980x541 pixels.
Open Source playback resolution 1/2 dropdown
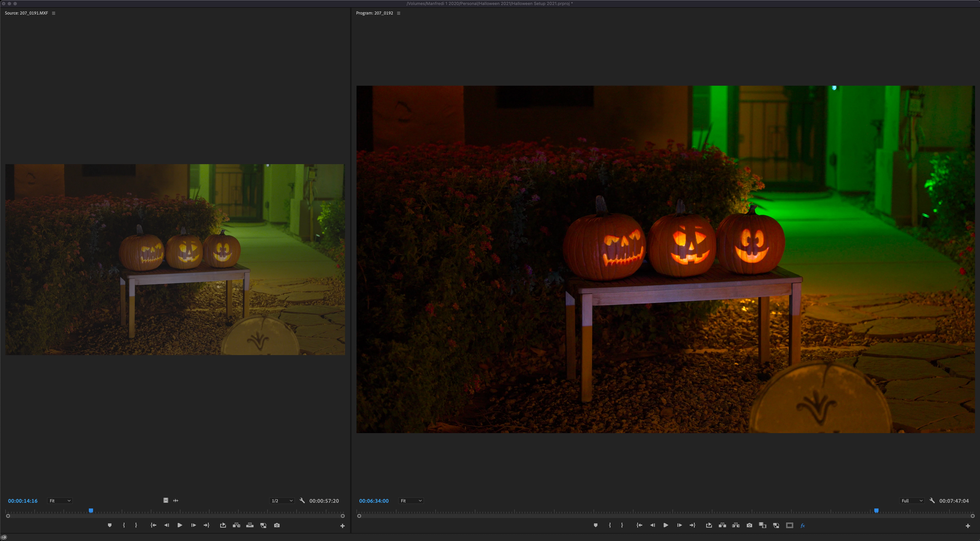[x=281, y=501]
